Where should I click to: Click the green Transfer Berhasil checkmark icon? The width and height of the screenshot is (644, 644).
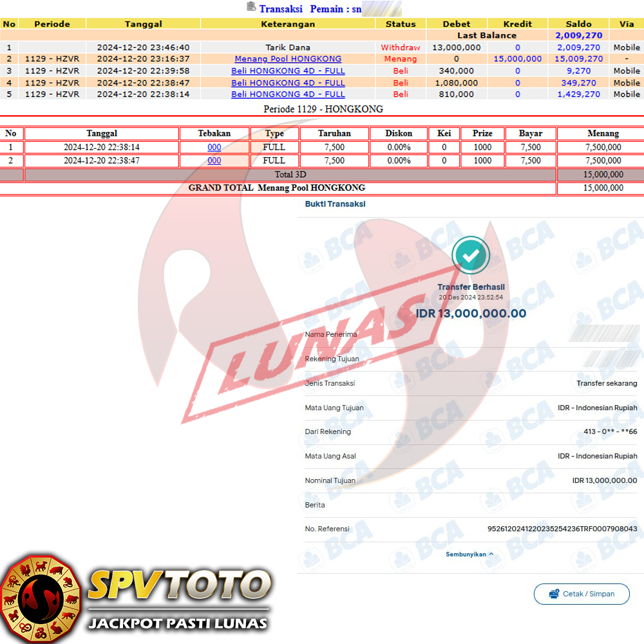click(x=471, y=256)
